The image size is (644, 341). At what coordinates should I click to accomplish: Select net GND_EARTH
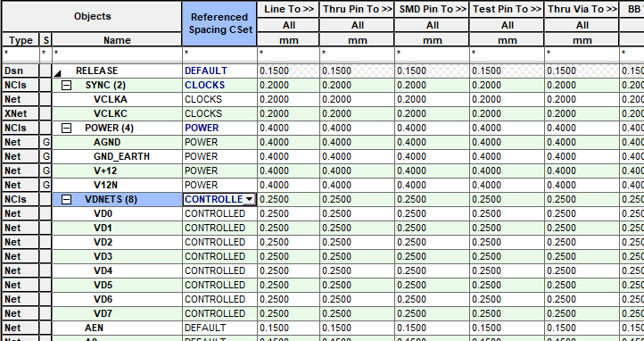(121, 156)
